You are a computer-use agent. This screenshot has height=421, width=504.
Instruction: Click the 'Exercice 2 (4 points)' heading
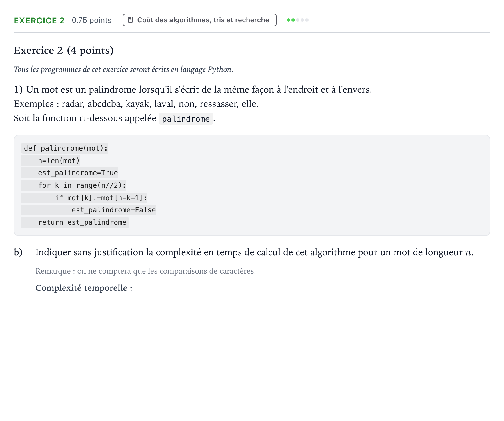tap(64, 50)
